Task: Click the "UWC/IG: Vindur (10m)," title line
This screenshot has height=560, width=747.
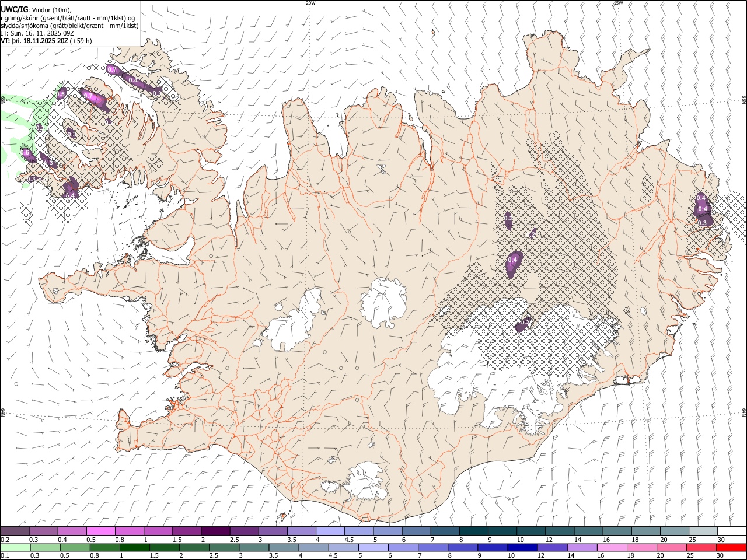Action: [x=36, y=9]
